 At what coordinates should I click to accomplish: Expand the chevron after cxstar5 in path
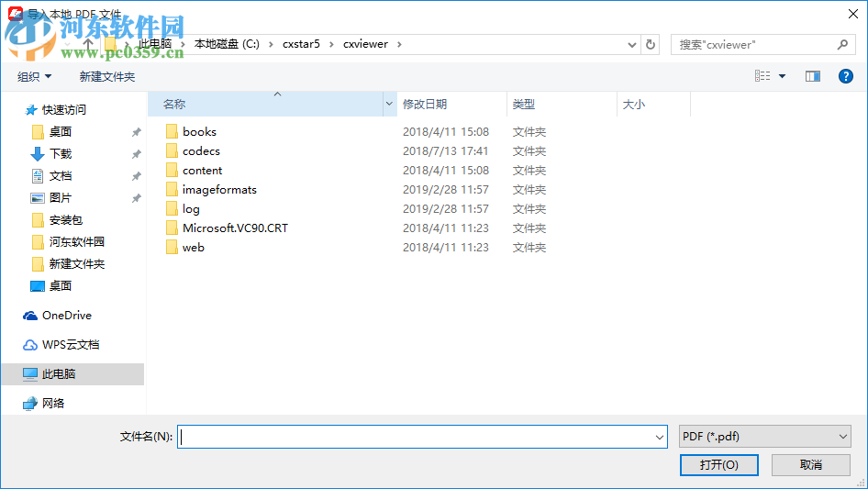[x=331, y=44]
